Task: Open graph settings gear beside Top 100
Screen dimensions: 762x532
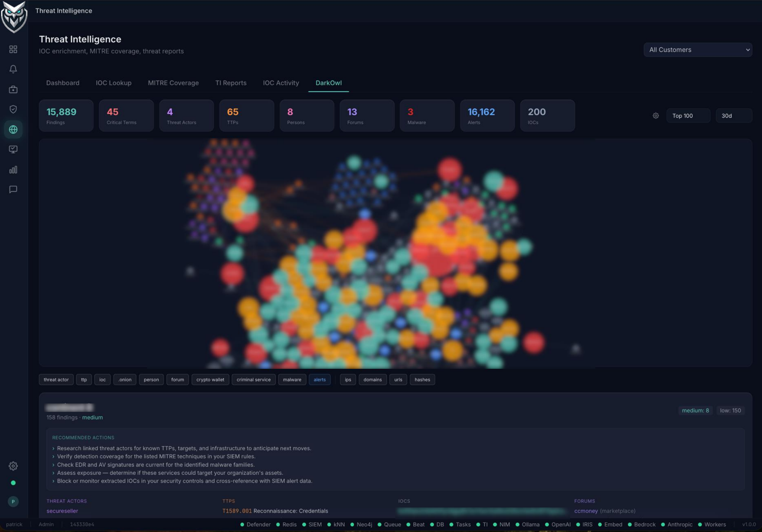Action: tap(656, 115)
